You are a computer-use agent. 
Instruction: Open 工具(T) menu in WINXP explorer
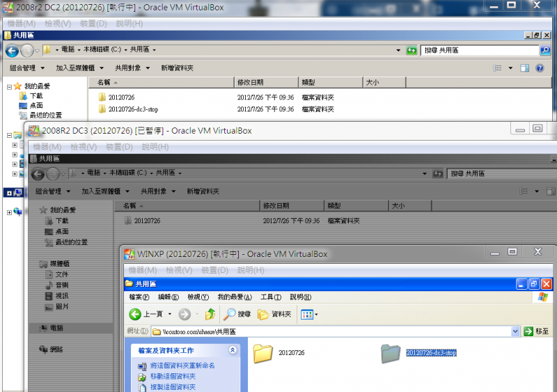click(271, 297)
